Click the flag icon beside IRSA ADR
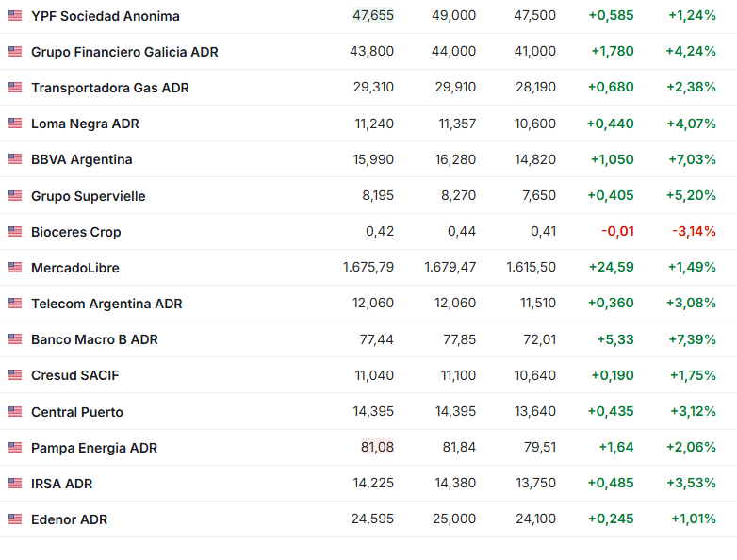Screen dimensions: 737x560 15,483
